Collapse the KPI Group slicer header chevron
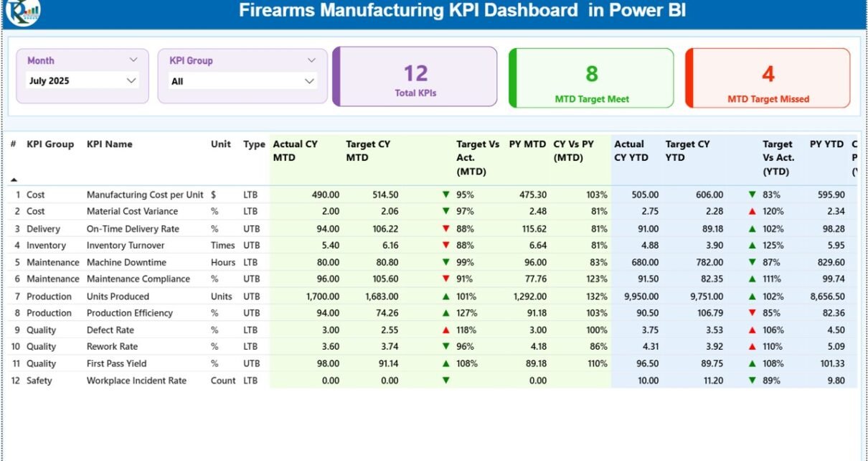868x461 pixels. click(x=311, y=60)
